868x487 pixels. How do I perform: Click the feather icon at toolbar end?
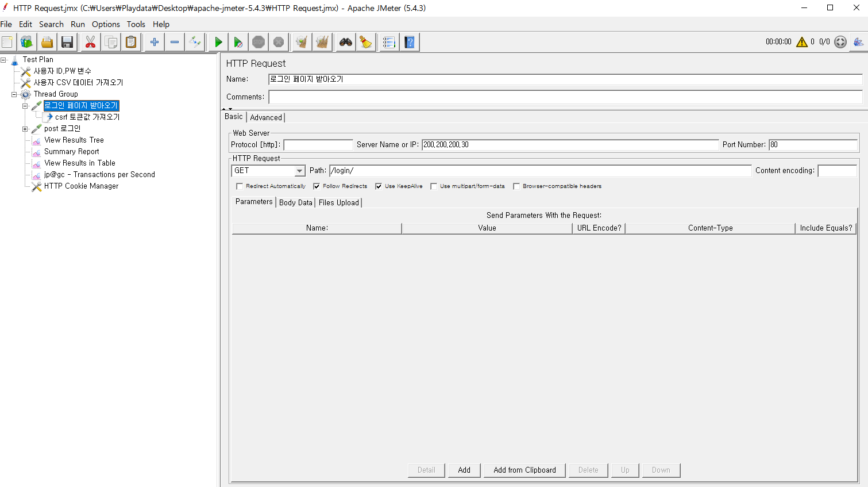pos(858,42)
